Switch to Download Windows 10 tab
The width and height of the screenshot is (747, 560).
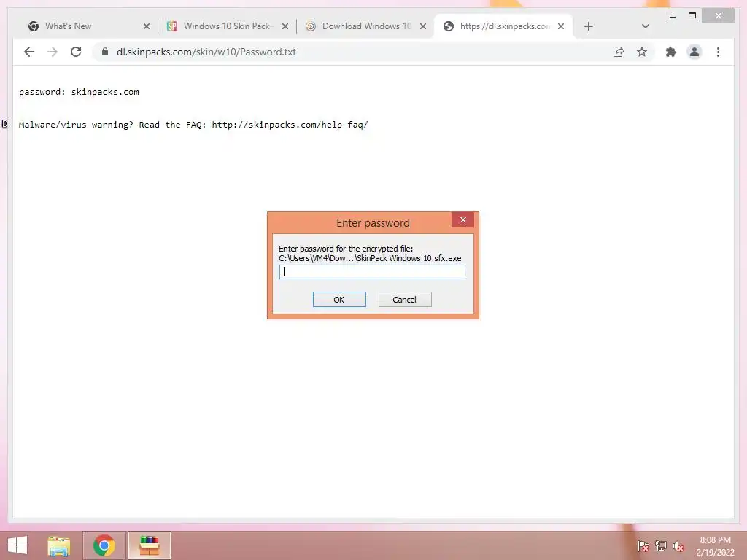coord(366,26)
